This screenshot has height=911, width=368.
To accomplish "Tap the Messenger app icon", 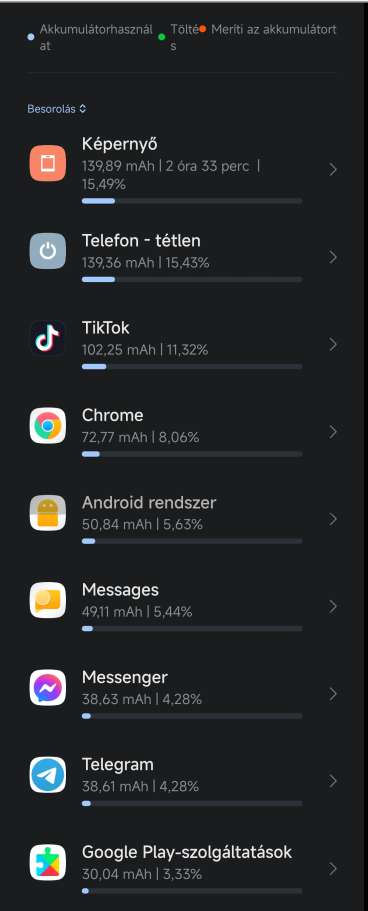I will (48, 688).
